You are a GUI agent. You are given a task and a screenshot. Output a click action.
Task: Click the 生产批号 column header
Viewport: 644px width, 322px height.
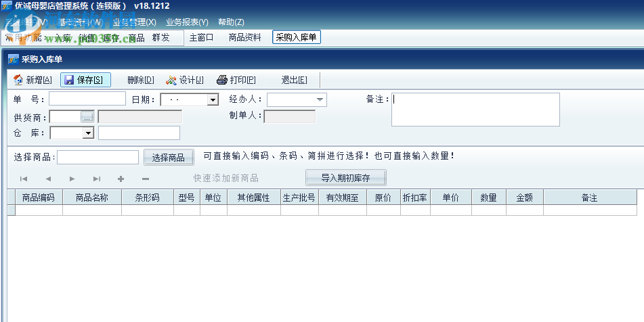pyautogui.click(x=299, y=198)
